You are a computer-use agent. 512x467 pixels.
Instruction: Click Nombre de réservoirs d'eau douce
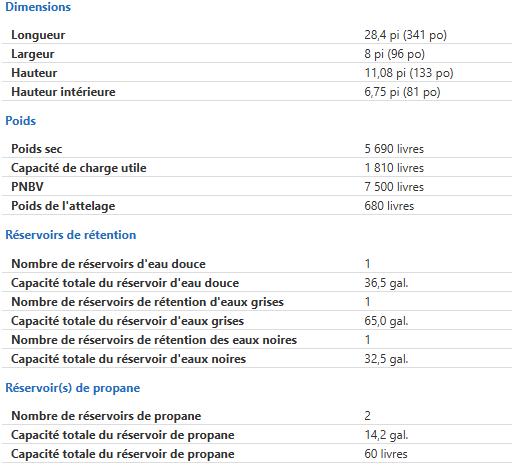pos(108,264)
